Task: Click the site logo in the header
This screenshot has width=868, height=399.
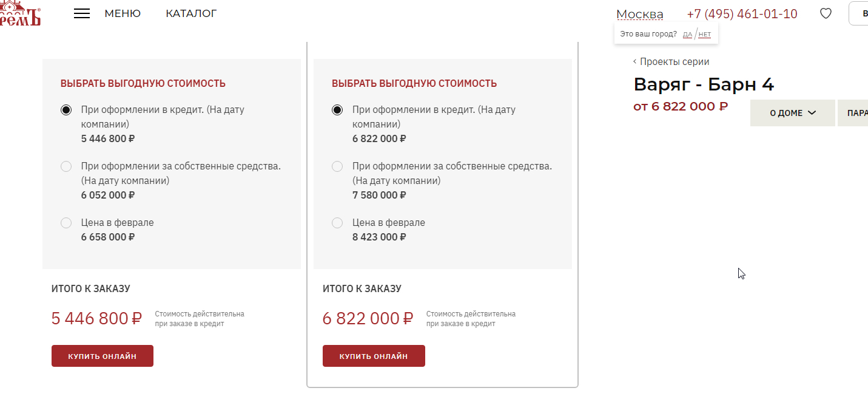Action: point(20,15)
